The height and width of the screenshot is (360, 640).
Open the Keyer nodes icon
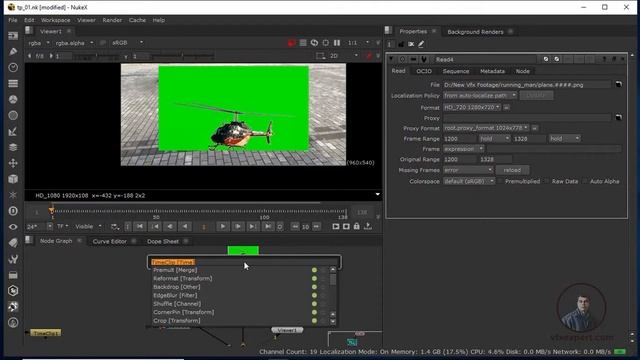(13, 131)
